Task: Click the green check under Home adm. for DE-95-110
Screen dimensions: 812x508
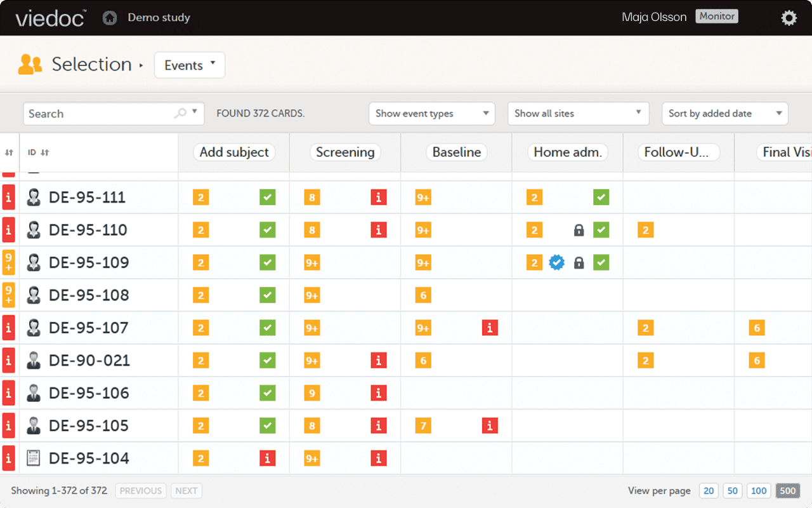Action: coord(601,230)
